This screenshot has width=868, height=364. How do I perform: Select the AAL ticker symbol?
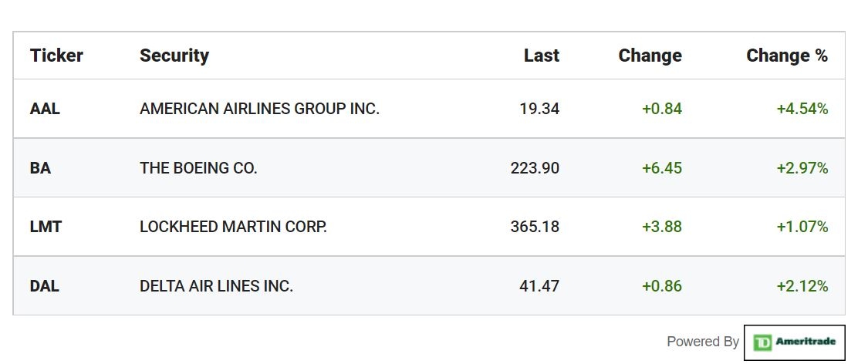pos(45,109)
